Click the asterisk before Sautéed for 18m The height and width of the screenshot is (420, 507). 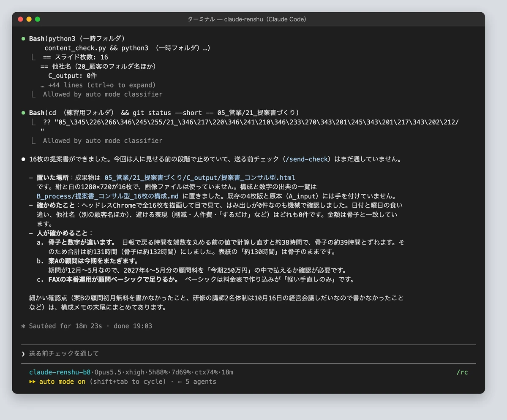click(x=23, y=326)
